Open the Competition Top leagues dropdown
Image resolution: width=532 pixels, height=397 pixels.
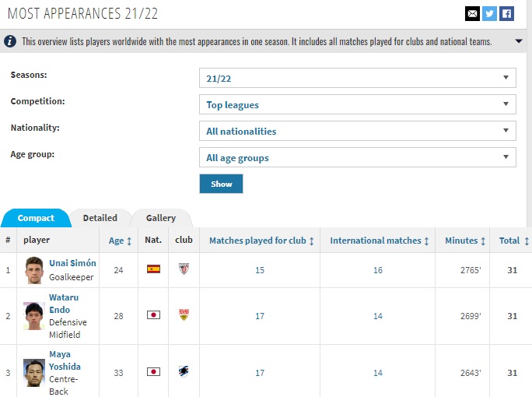pyautogui.click(x=357, y=104)
